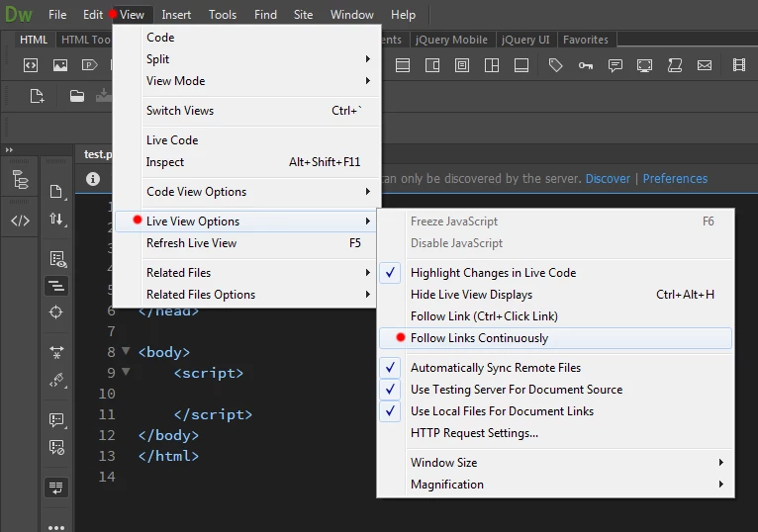Switch to the Favorites tab

586,40
